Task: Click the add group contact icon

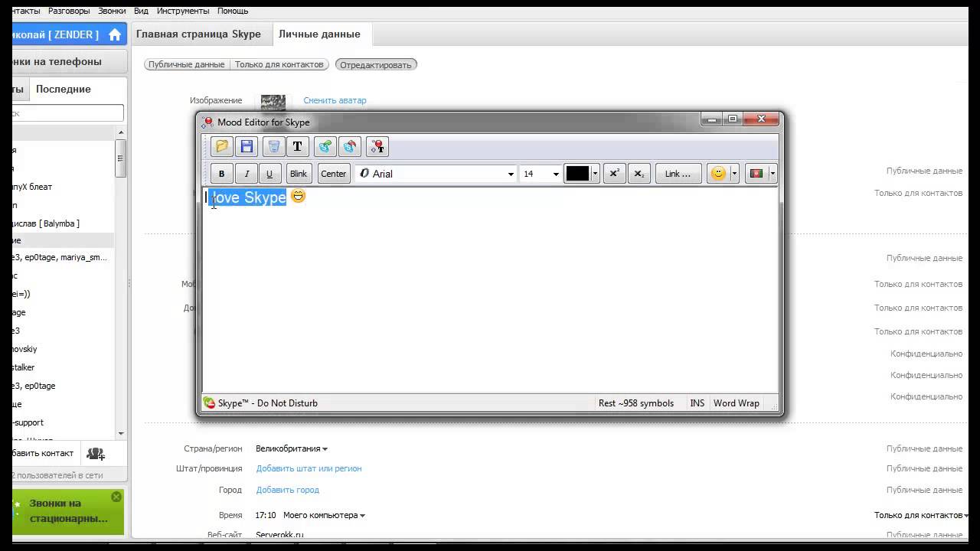Action: [96, 454]
